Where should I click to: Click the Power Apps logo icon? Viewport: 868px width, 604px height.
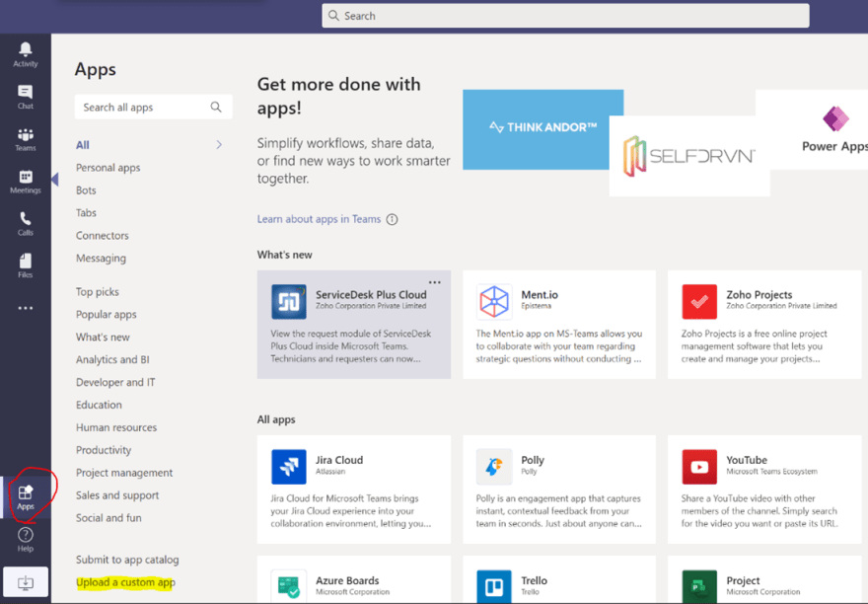click(x=835, y=118)
